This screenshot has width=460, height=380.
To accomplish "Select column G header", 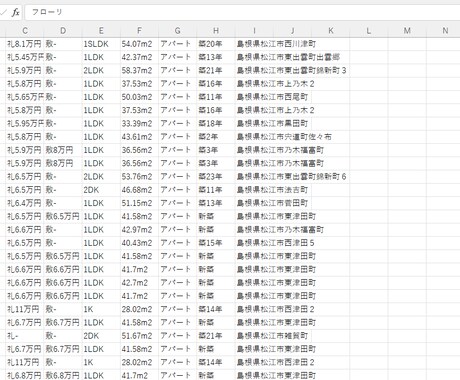I will click(x=178, y=31).
